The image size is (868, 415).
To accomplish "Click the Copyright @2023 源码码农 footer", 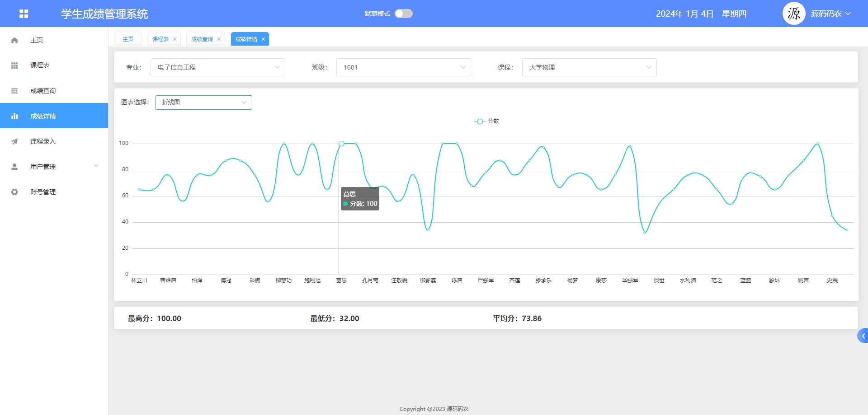I will point(434,409).
